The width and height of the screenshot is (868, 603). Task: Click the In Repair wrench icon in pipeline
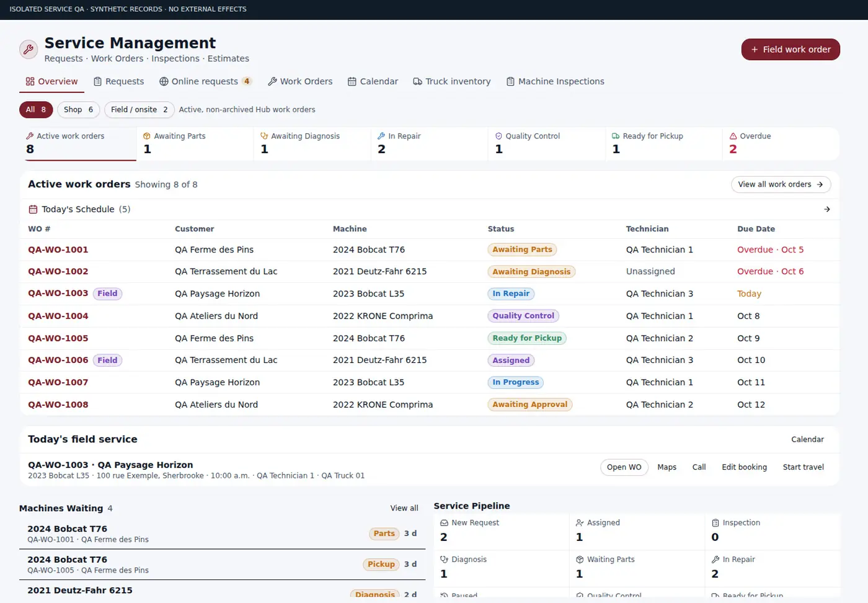click(x=715, y=560)
